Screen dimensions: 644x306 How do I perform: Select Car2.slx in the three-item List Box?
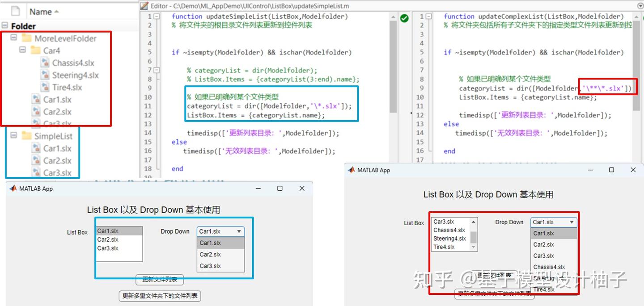(x=119, y=239)
